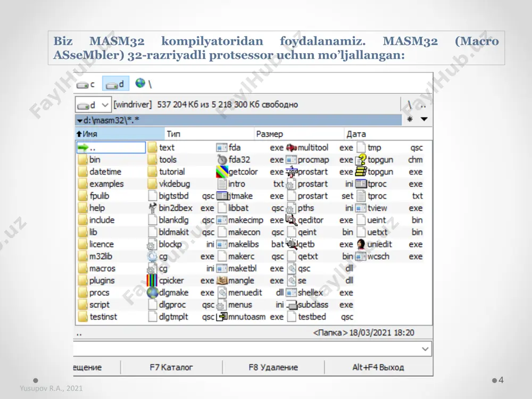Select file procmap exe
Screen dimensions: 532x399
tap(320, 160)
